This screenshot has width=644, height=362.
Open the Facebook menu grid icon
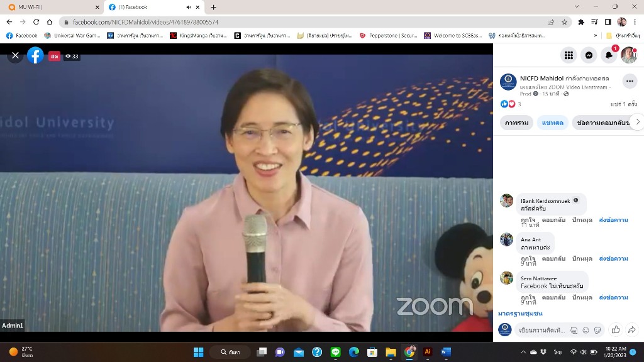click(x=569, y=55)
